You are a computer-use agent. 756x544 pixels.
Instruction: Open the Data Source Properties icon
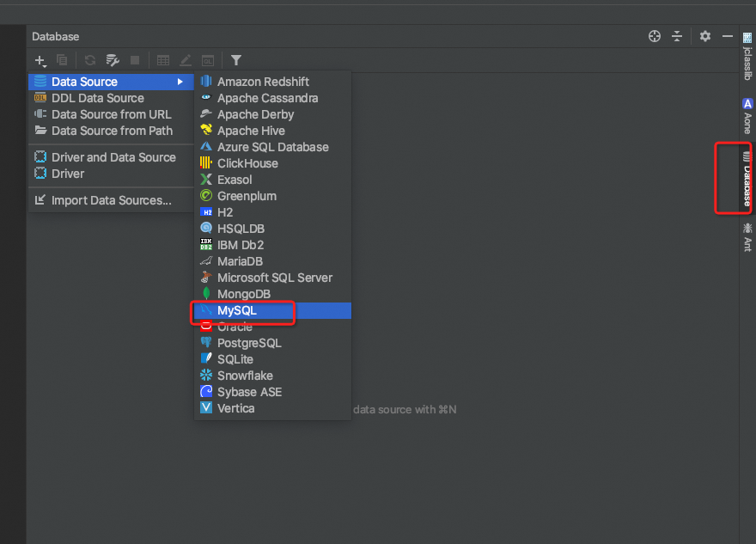[113, 60]
